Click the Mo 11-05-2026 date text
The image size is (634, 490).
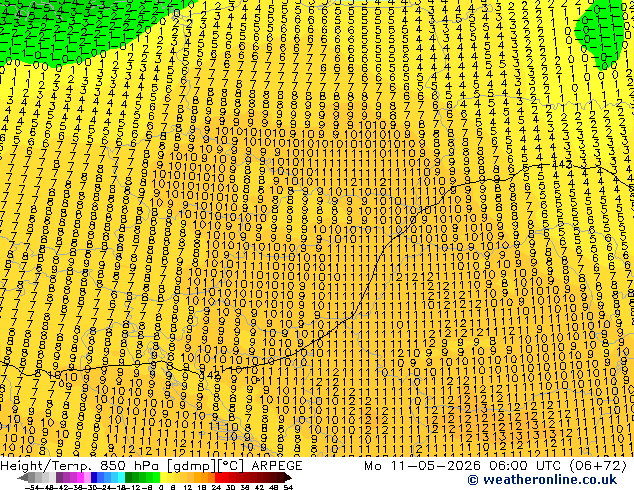(424, 466)
